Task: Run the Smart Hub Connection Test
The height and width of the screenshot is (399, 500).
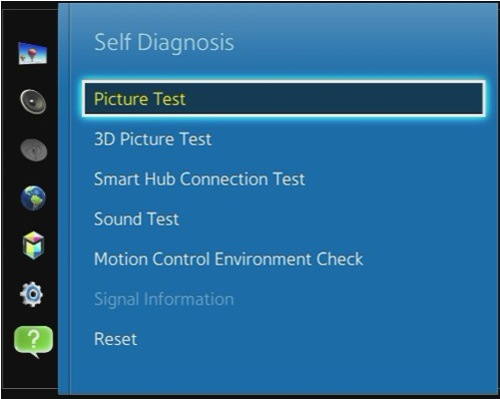Action: [x=199, y=179]
